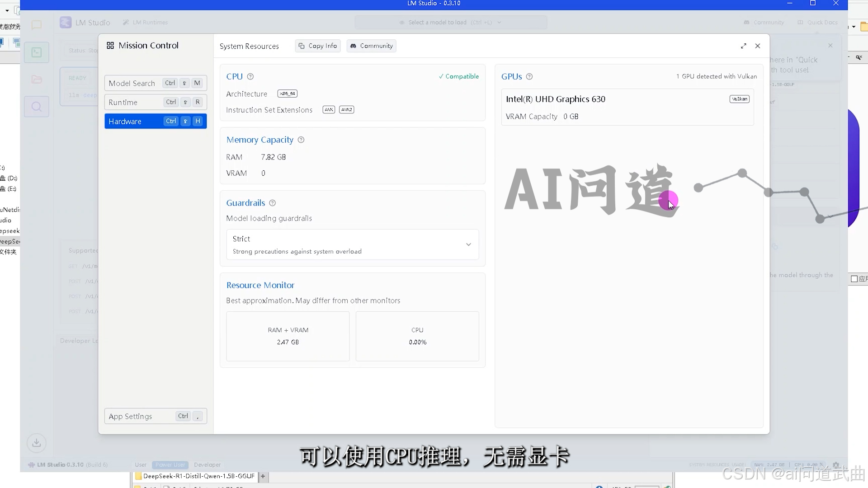Open the Downloads icon at bottom left
The width and height of the screenshot is (868, 488).
(x=37, y=443)
